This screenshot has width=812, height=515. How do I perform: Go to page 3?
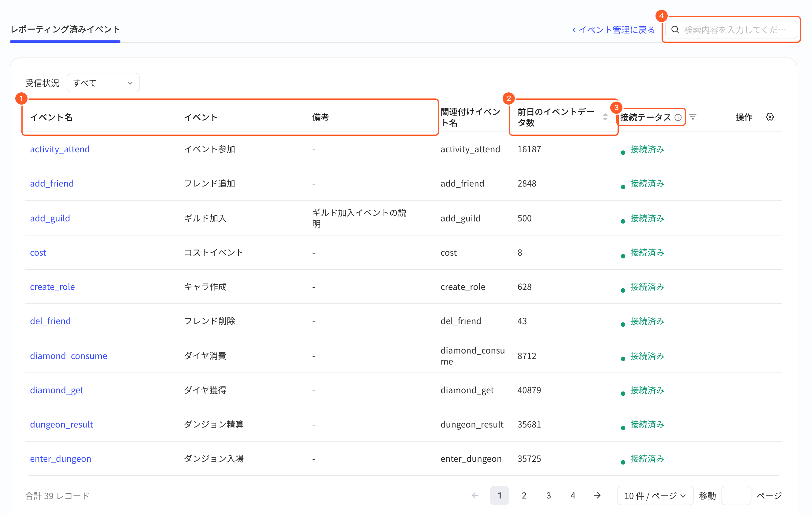pyautogui.click(x=548, y=495)
